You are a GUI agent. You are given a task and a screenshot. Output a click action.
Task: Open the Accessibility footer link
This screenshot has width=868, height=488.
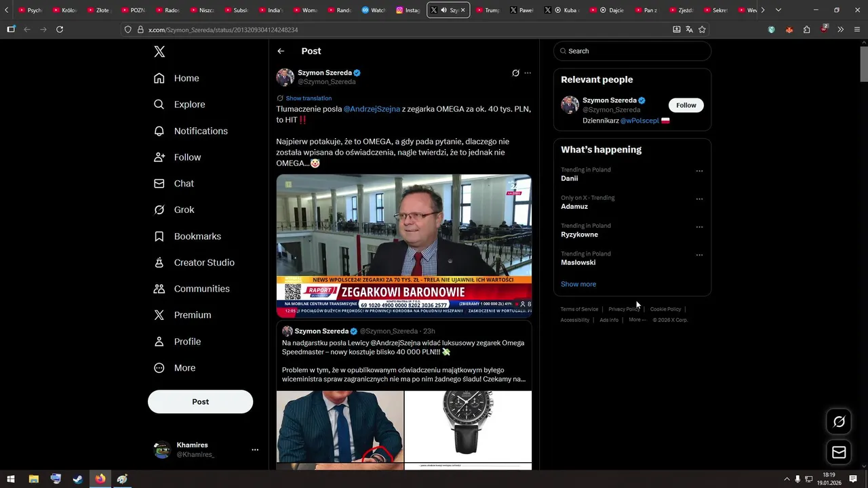pyautogui.click(x=574, y=320)
